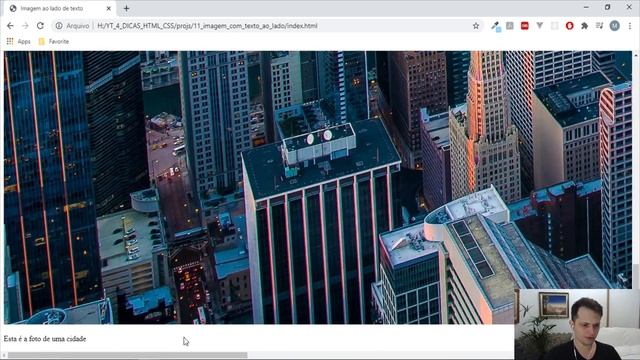
Task: Click the vertical scrollbar up arrow
Action: (636, 55)
